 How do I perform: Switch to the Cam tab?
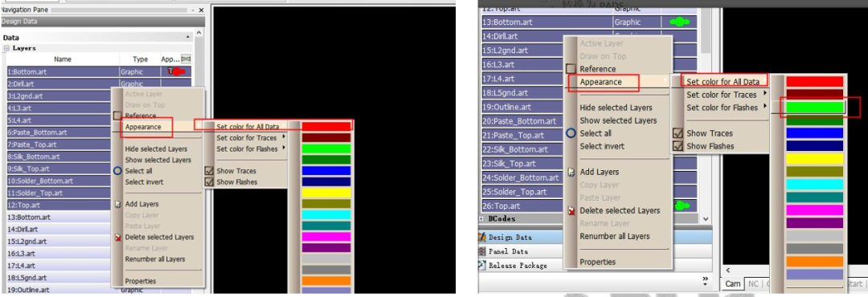733,283
